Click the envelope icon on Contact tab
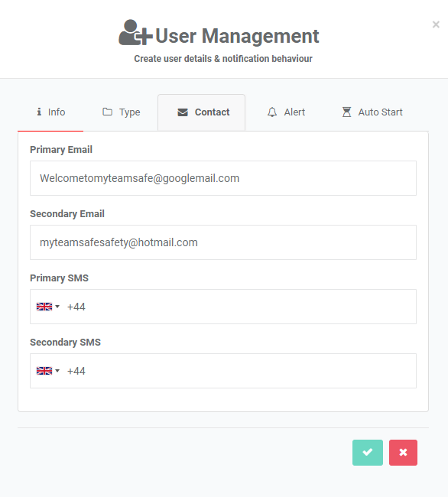 click(x=183, y=112)
